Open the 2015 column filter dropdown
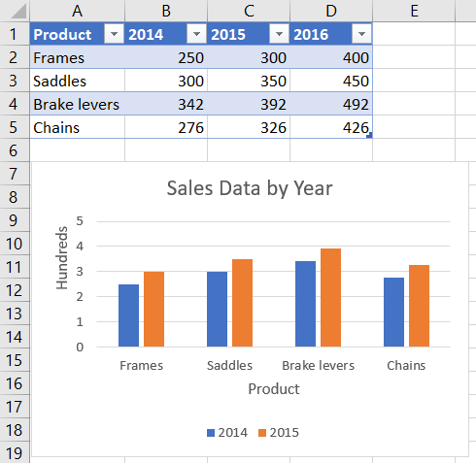Viewport: 476px width, 463px height. point(279,34)
